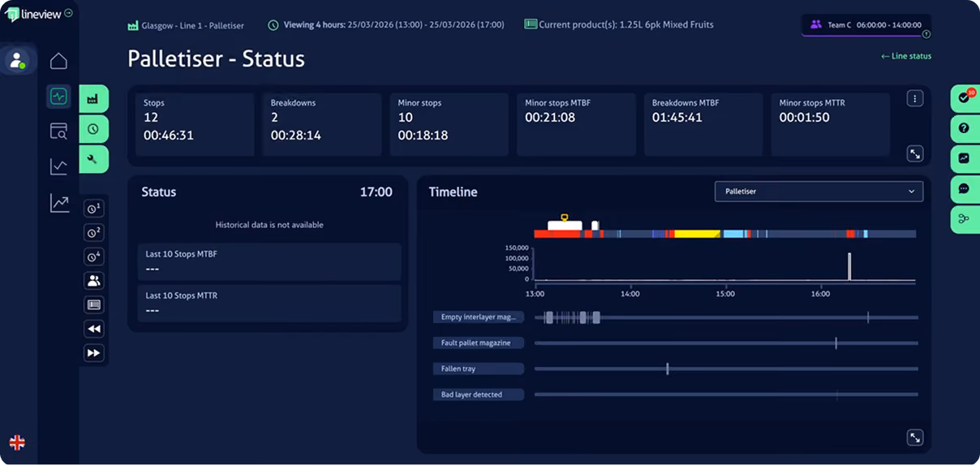Open the search reports sidebar icon
Viewport: 980px width, 466px height.
(x=58, y=132)
